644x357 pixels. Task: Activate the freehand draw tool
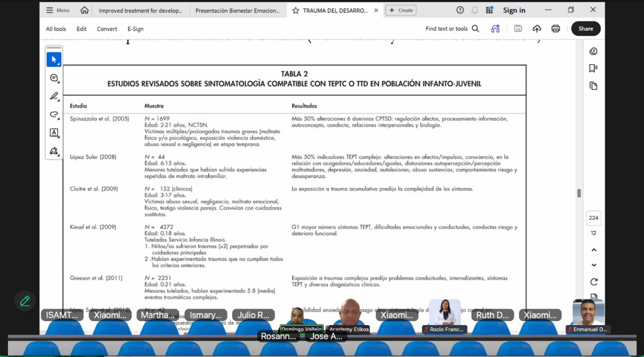(54, 114)
